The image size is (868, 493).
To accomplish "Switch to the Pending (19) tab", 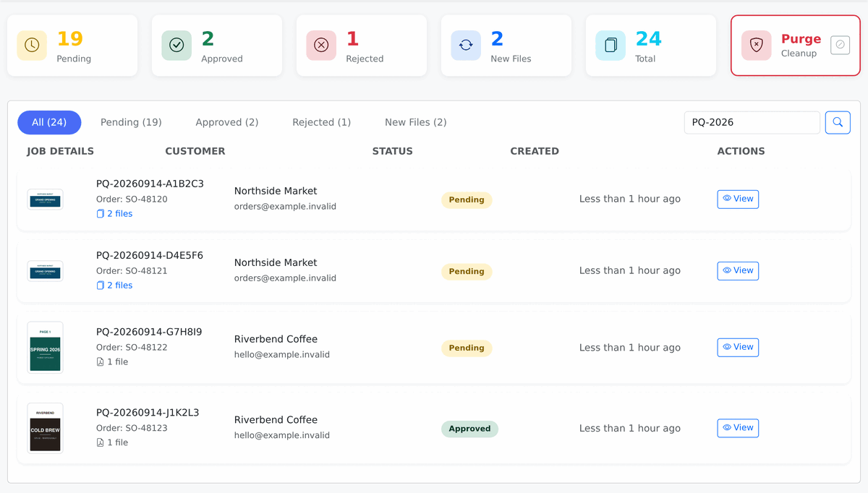I will [x=131, y=122].
